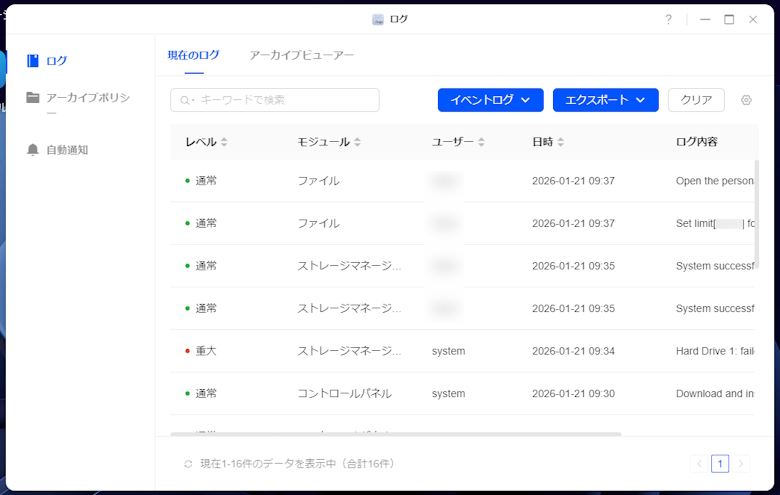
Task: Sort logs by レベル column arrows
Action: tap(224, 142)
